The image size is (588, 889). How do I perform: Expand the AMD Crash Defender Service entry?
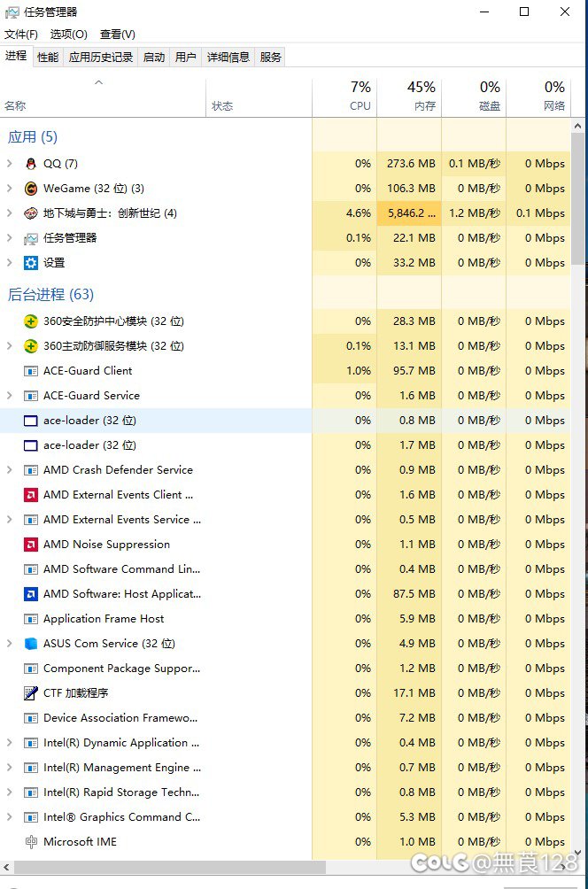click(x=9, y=470)
